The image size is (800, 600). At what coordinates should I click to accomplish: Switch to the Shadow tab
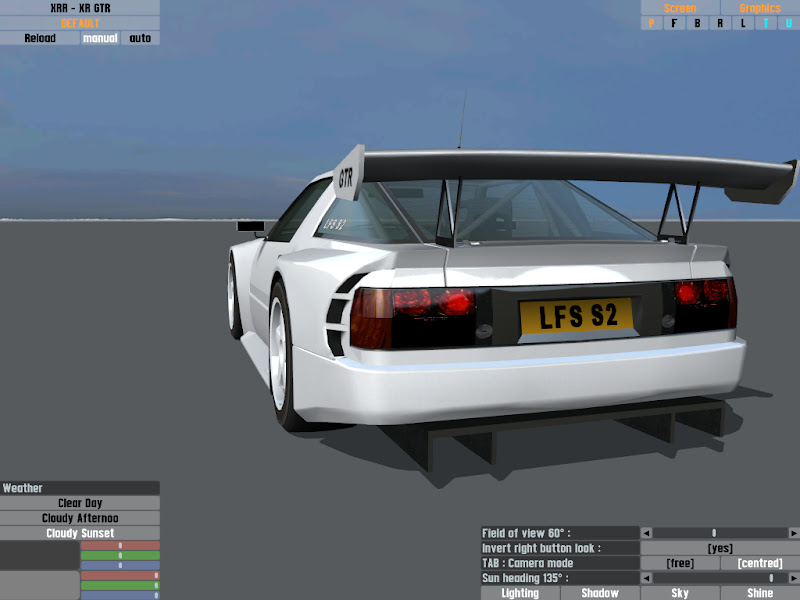(600, 593)
